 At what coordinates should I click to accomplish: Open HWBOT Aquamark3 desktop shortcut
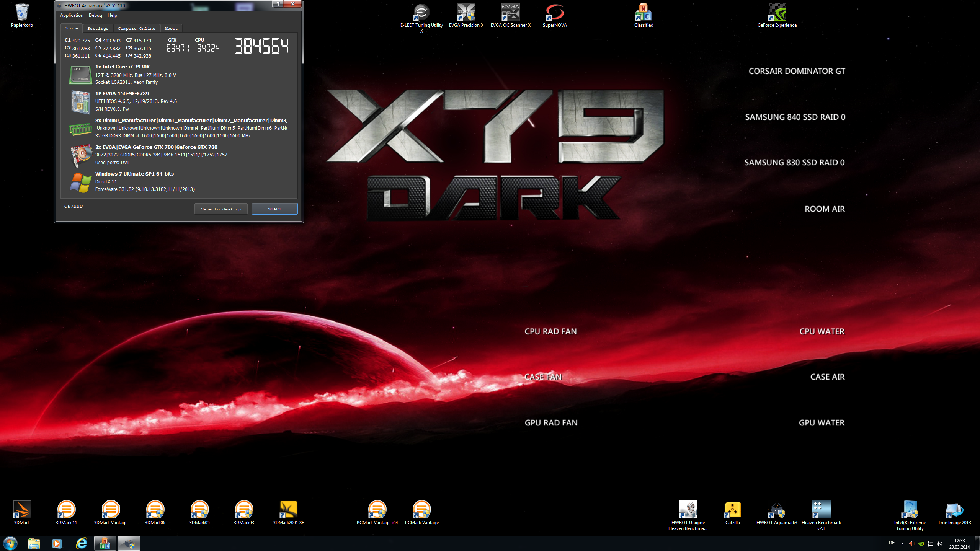[777, 513]
